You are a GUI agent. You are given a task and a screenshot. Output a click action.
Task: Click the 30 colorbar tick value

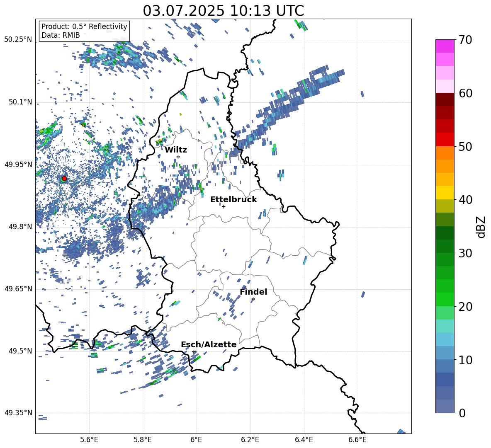pos(465,253)
